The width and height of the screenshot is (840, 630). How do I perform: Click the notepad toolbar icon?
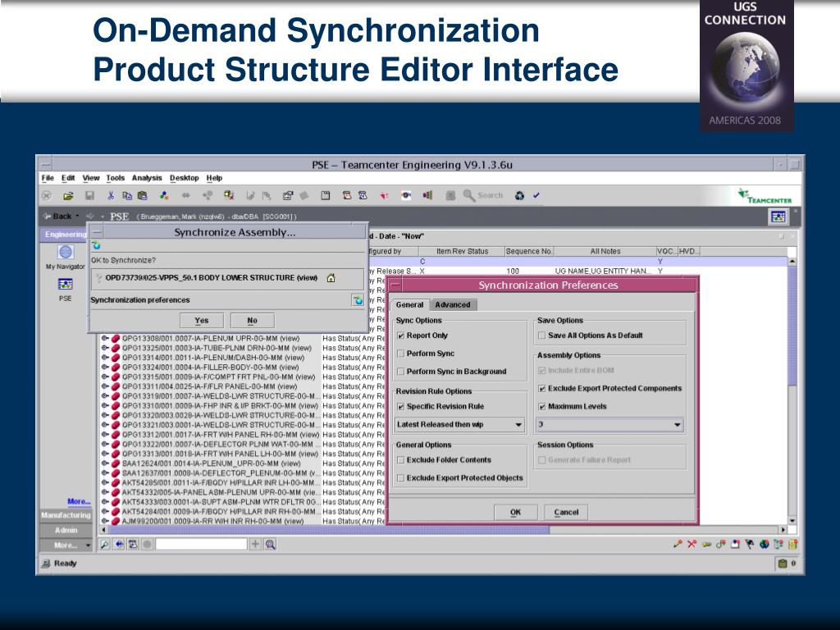coord(325,196)
